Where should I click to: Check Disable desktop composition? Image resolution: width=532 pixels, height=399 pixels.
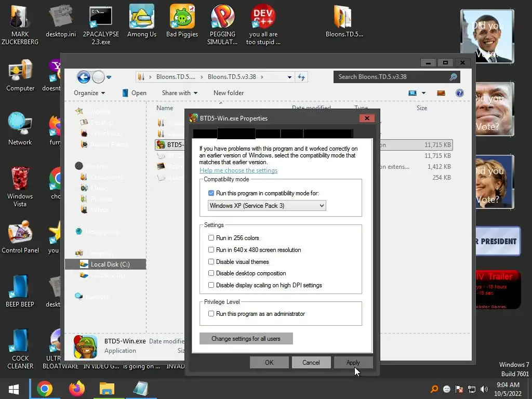click(211, 273)
